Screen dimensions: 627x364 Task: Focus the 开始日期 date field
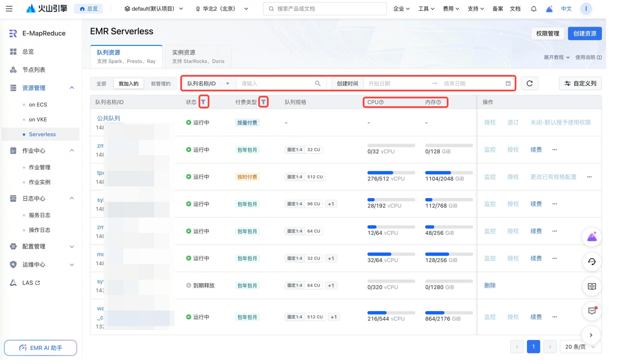click(398, 84)
